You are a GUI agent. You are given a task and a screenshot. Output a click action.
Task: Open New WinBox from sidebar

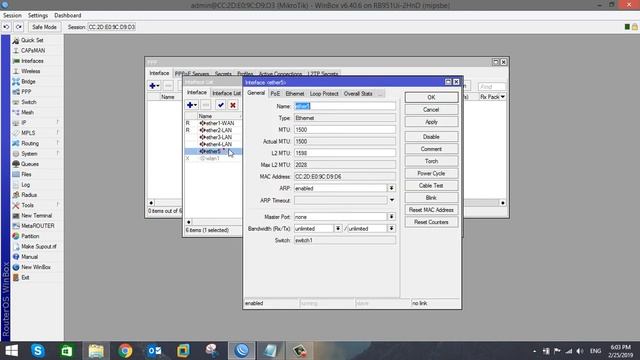point(36,267)
